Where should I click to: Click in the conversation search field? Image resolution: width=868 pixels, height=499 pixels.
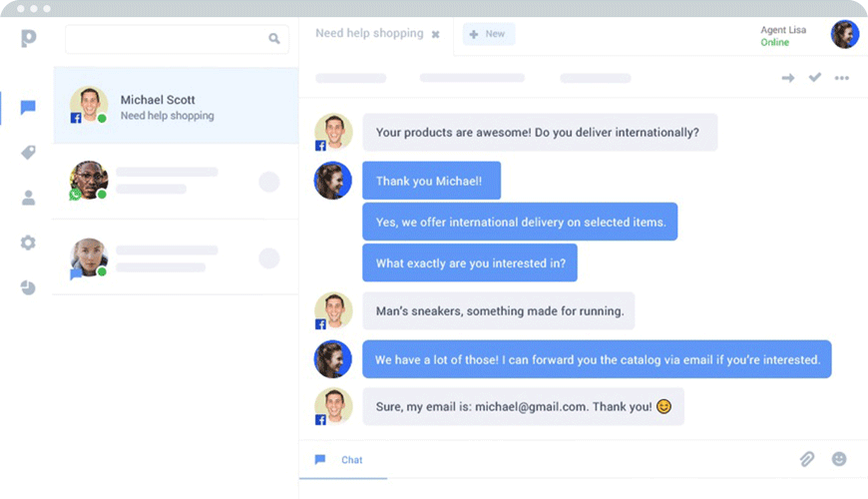click(x=165, y=39)
